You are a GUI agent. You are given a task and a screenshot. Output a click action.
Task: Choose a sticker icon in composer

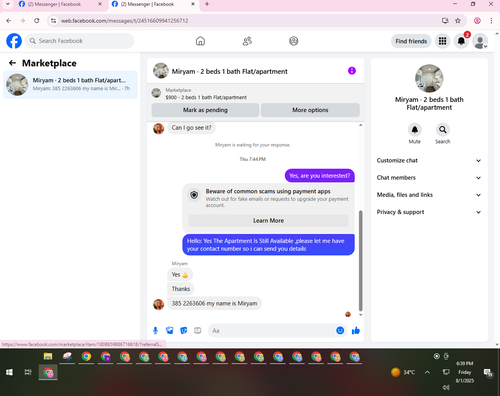[x=184, y=331]
